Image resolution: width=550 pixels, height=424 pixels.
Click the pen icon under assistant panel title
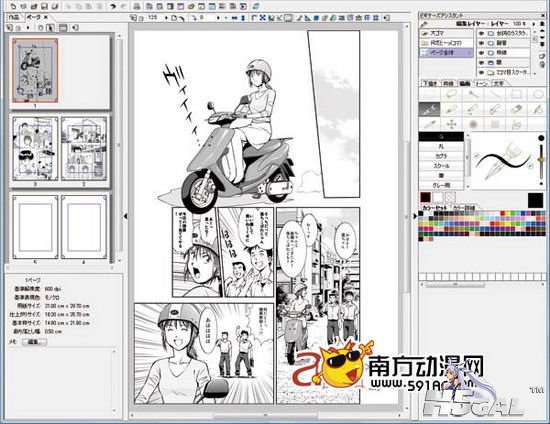click(x=424, y=24)
